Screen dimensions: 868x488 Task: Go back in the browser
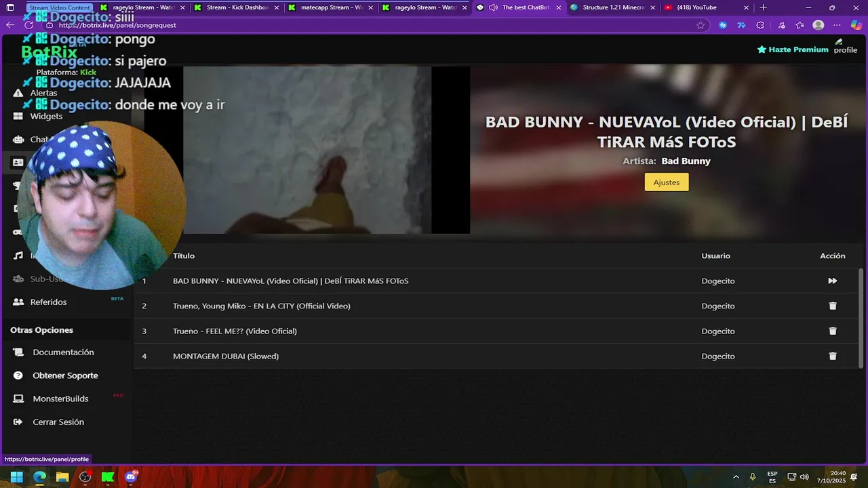pos(10,25)
